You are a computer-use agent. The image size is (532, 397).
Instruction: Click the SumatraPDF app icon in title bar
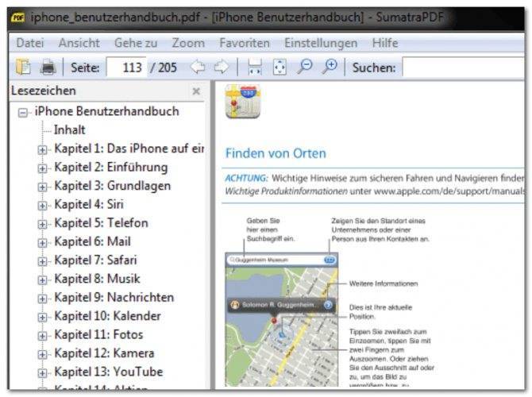pos(17,17)
